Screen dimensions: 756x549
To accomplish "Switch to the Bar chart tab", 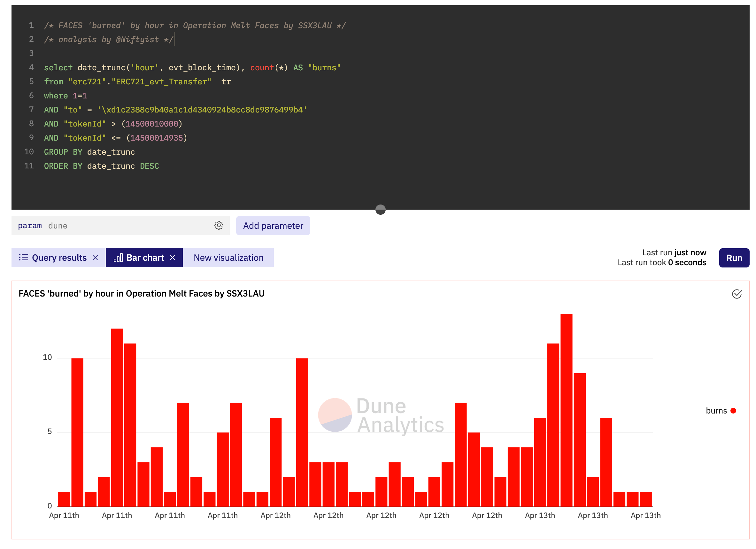I will coord(144,257).
